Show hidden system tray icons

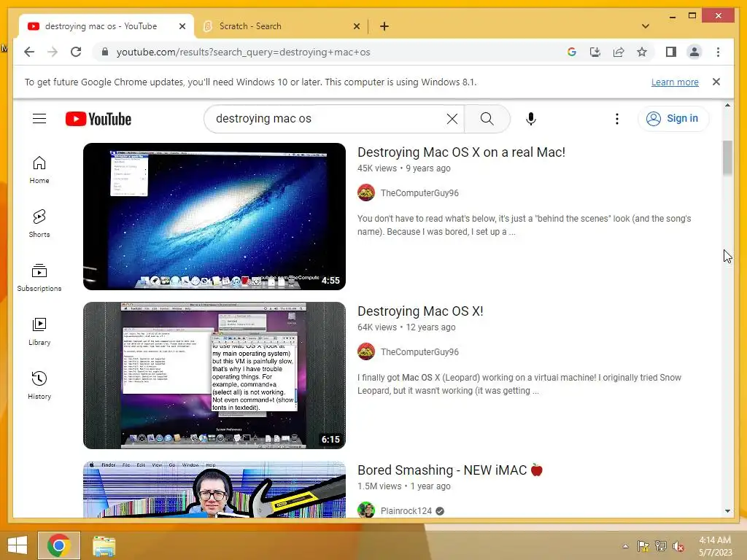point(625,546)
